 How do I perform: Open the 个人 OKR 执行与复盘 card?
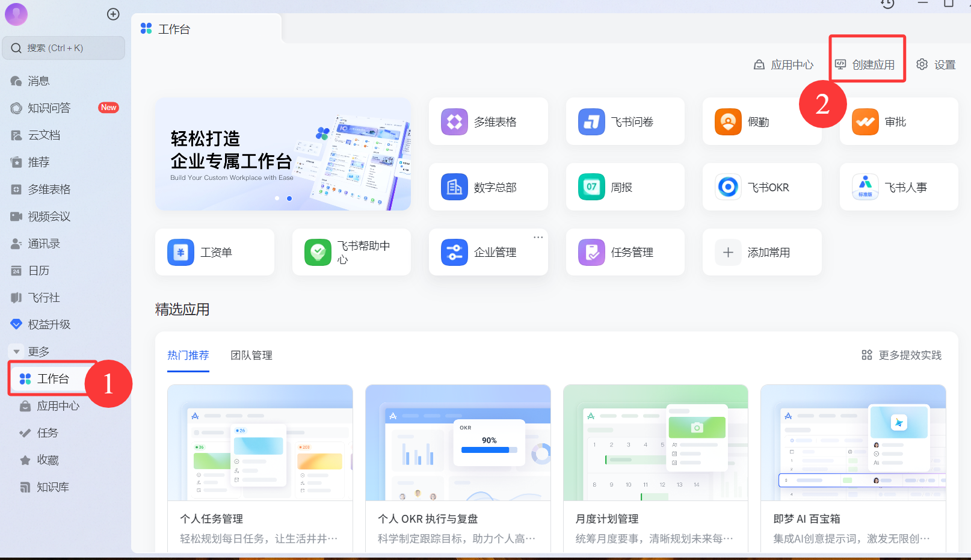tap(458, 469)
